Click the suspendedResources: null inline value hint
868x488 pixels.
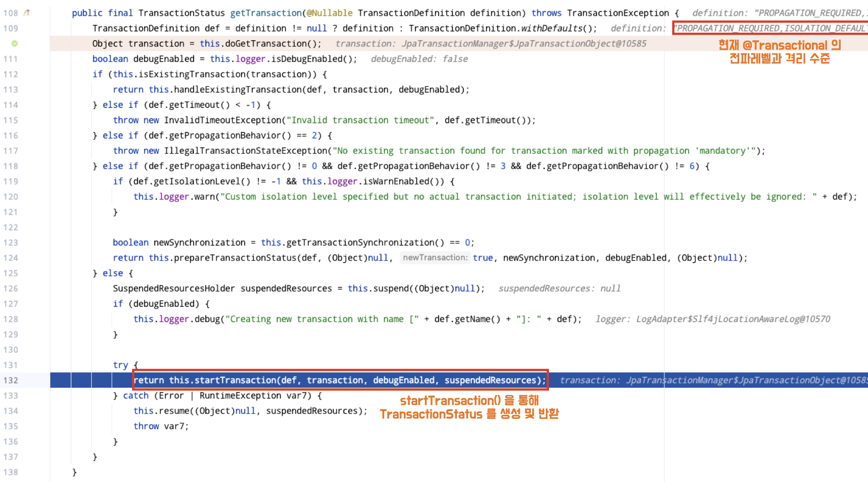point(559,289)
